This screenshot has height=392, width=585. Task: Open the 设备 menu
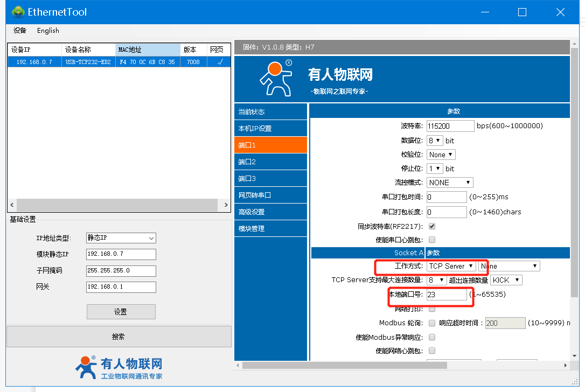pyautogui.click(x=20, y=31)
